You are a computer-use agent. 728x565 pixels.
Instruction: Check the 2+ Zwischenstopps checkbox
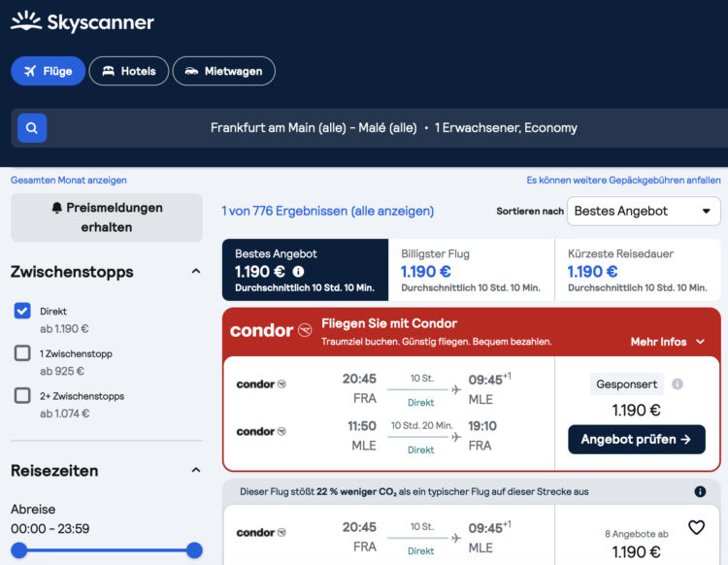pos(22,395)
